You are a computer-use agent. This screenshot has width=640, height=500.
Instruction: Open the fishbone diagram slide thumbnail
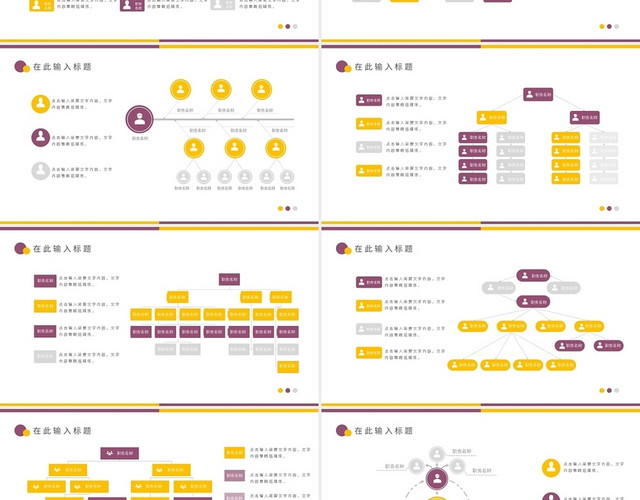pos(159,134)
